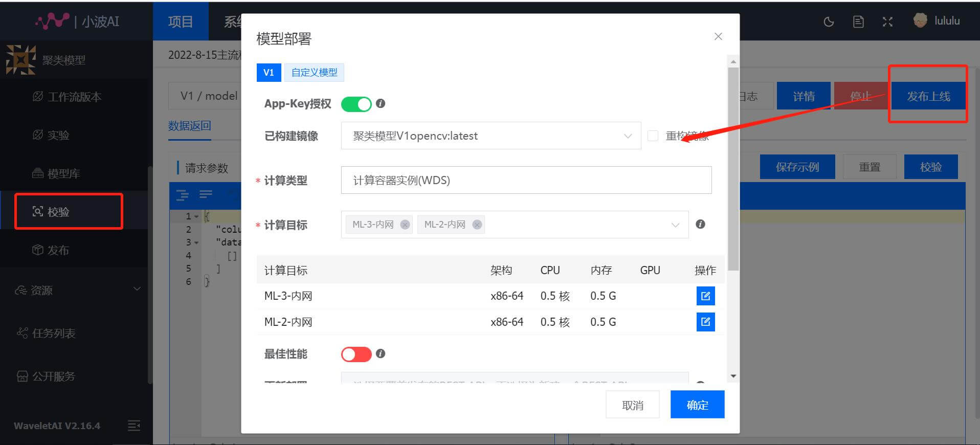This screenshot has width=980, height=445.
Task: Check the 重构镜像 checkbox
Action: (x=653, y=136)
